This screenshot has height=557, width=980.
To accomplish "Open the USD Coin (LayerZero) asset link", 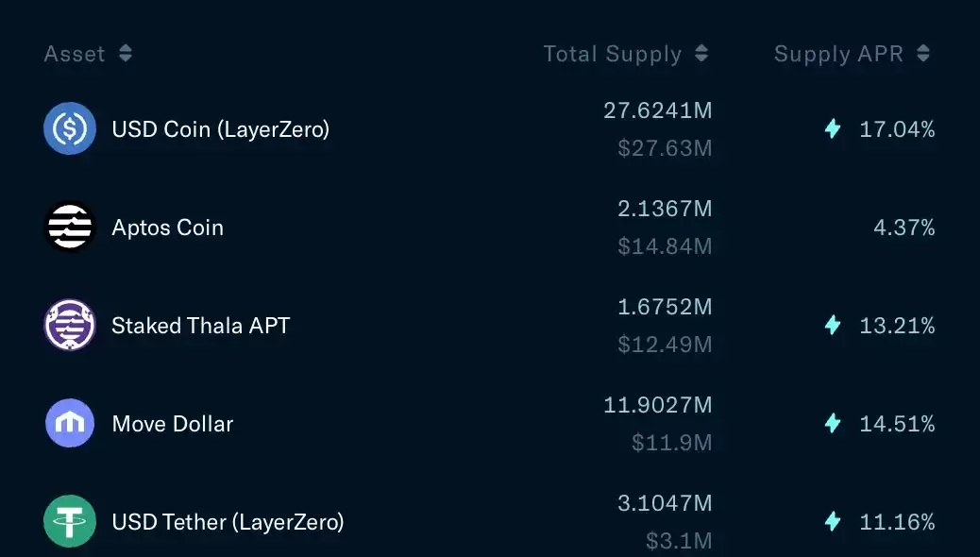I will click(x=221, y=129).
